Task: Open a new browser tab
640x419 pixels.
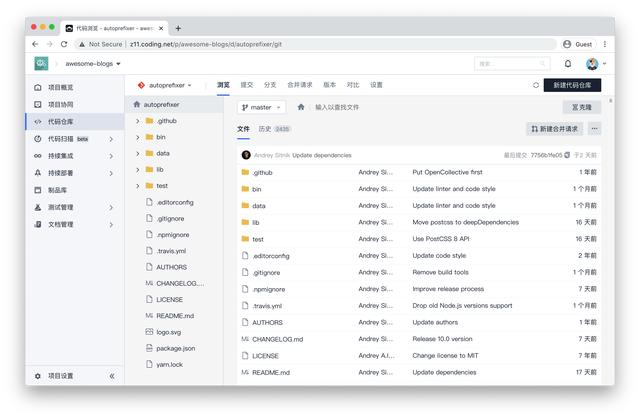Action: tap(178, 28)
